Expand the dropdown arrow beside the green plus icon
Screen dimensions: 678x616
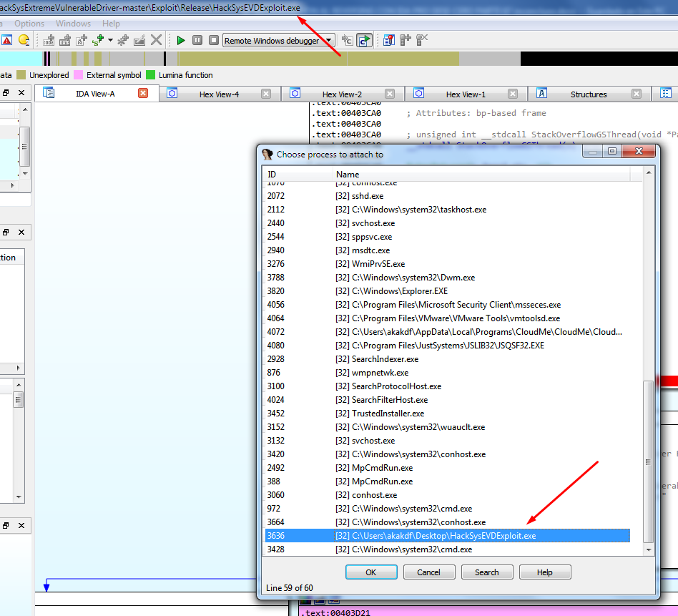[109, 41]
